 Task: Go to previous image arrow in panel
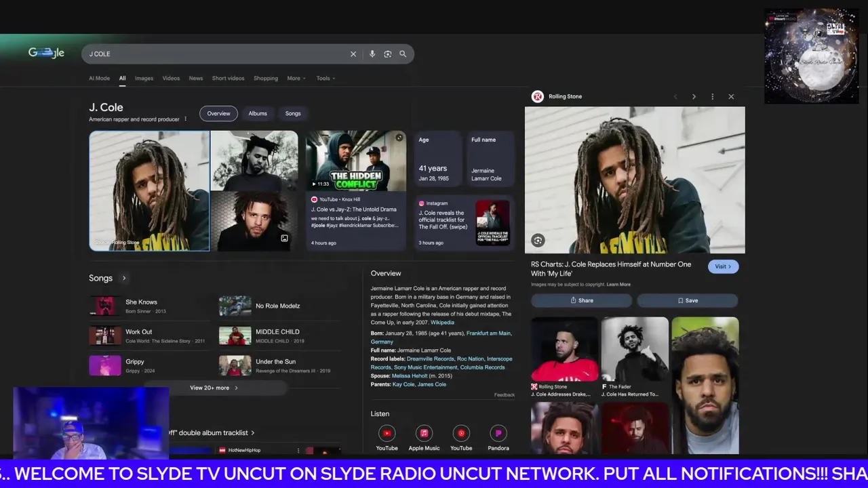point(675,97)
